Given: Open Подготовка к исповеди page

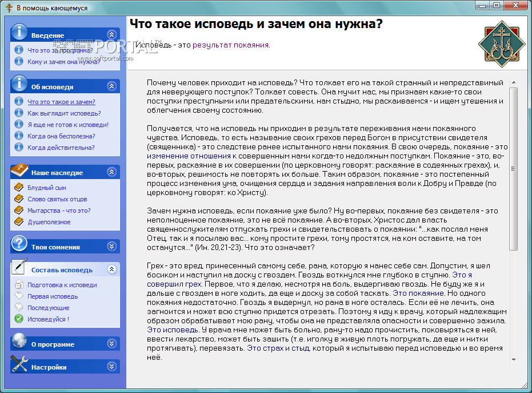Looking at the screenshot, I should (62, 285).
